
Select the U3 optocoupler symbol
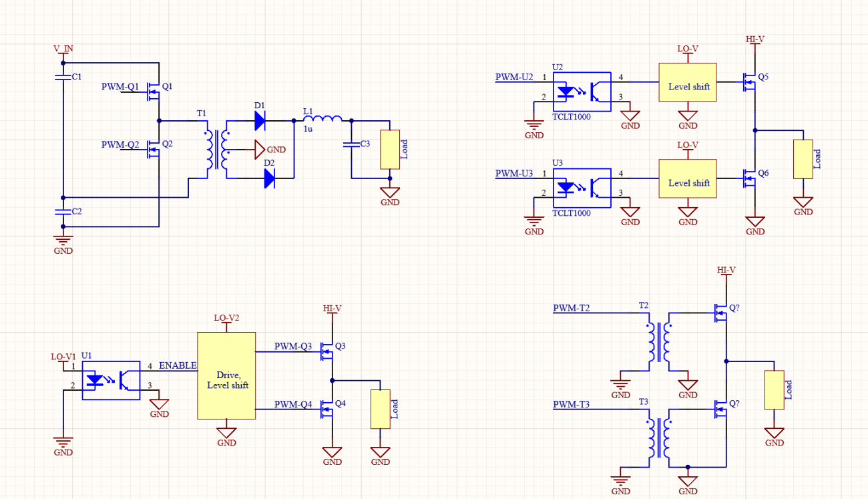[582, 188]
